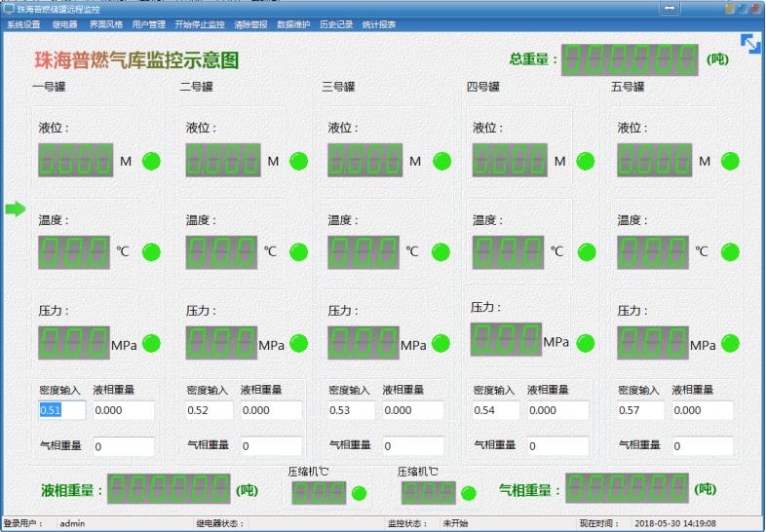The height and width of the screenshot is (532, 766).
Task: Click the second 压缩机℃ LED display
Action: click(429, 493)
